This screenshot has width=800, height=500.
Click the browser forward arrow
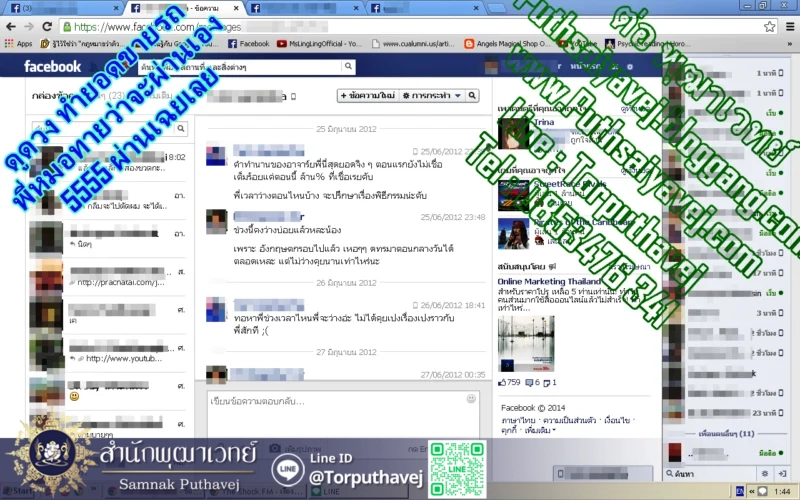pyautogui.click(x=29, y=27)
